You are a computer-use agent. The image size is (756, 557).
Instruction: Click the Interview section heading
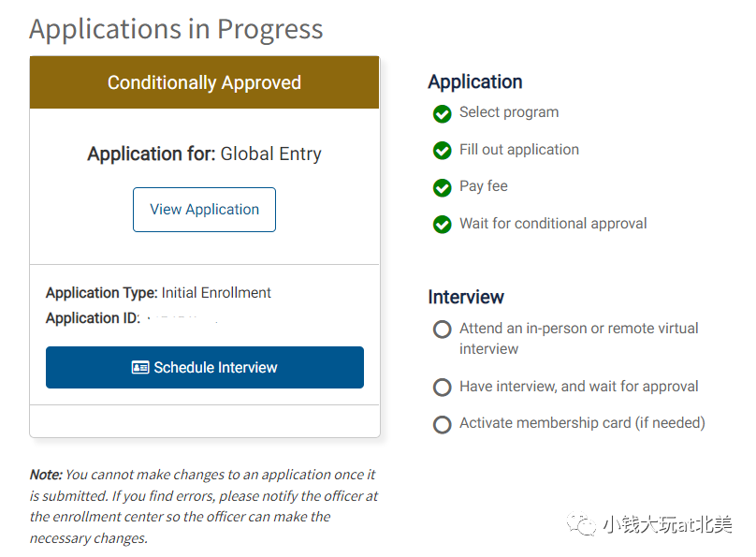point(466,297)
